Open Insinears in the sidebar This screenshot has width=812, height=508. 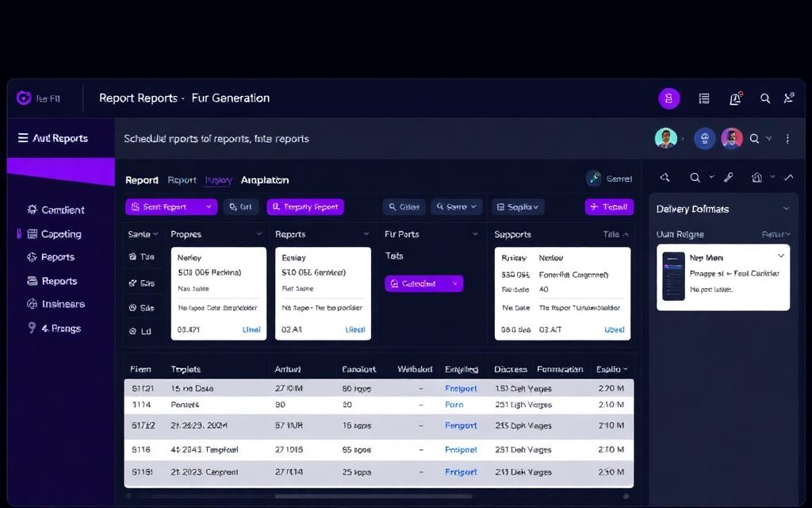click(56, 304)
